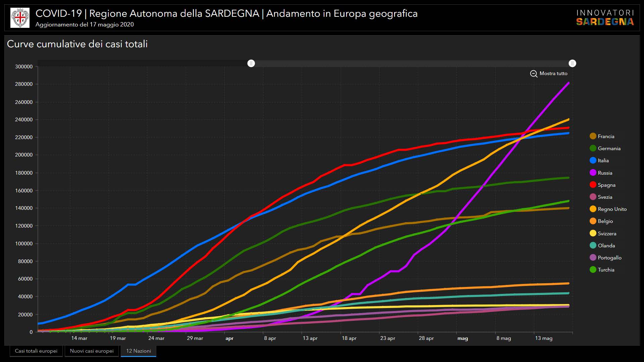Viewport: 644px width, 362px height.
Task: Toggle Svizzera series in legend
Action: point(593,233)
